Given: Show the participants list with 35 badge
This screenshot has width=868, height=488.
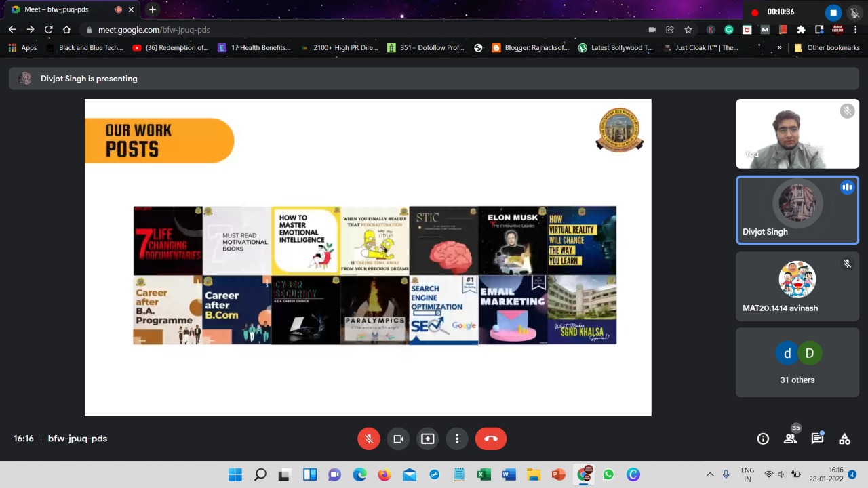Looking at the screenshot, I should tap(790, 439).
